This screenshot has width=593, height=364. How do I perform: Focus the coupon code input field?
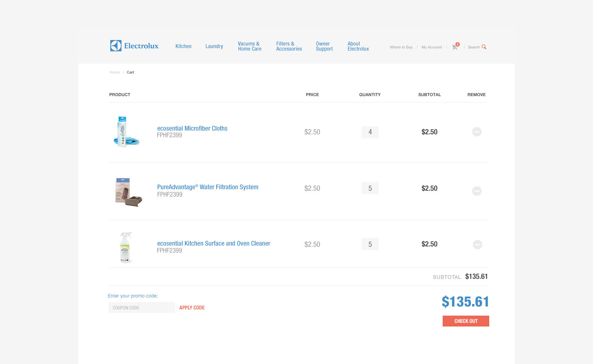click(x=141, y=308)
